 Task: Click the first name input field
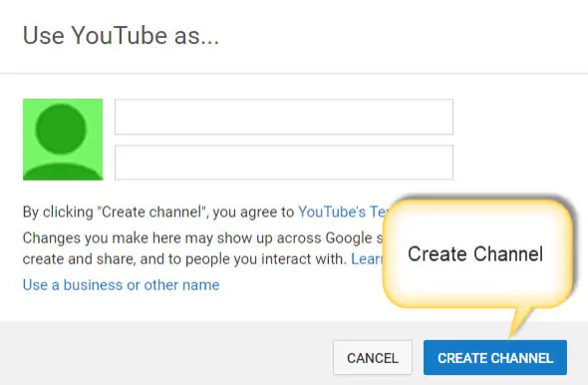coord(284,117)
